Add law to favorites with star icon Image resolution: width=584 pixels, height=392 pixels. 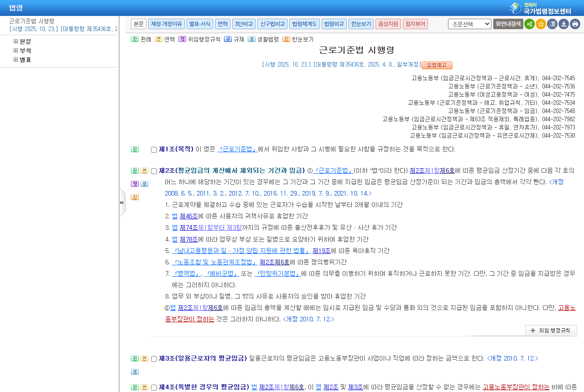click(x=541, y=24)
